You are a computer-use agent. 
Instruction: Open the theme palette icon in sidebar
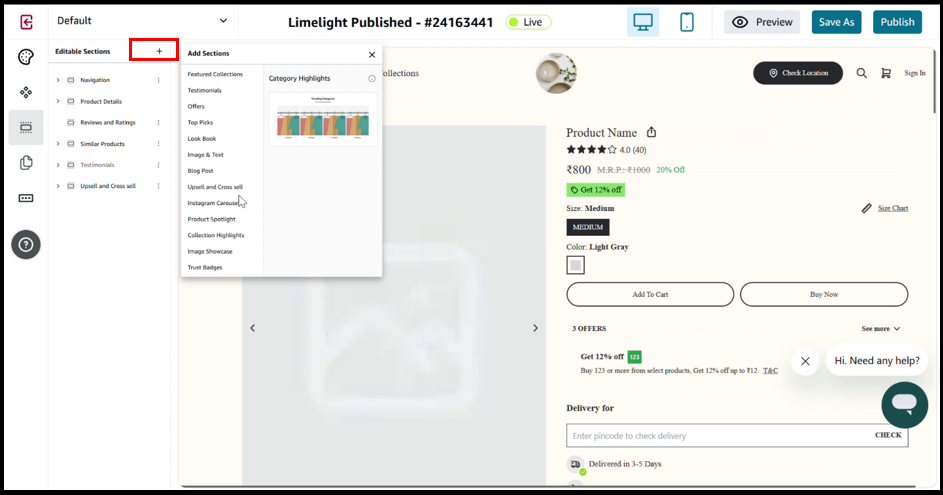(26, 57)
